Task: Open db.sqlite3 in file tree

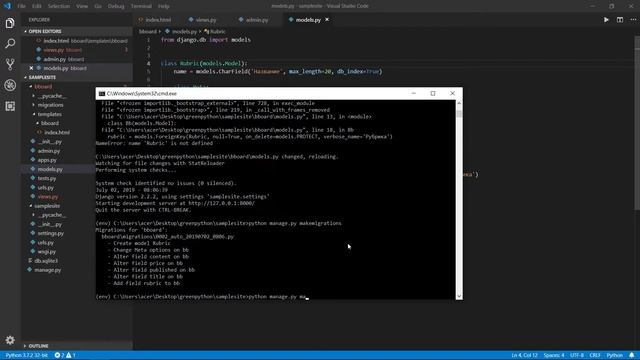Action: [x=46, y=261]
